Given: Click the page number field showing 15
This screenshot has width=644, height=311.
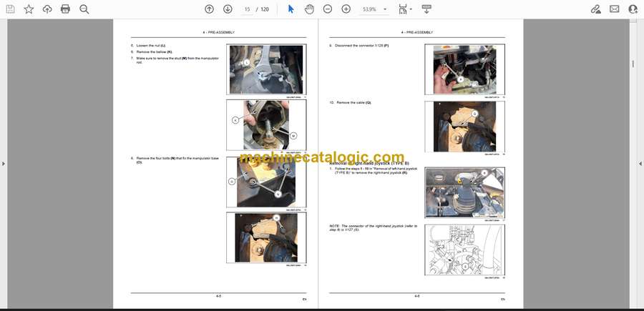Looking at the screenshot, I should tap(248, 9).
